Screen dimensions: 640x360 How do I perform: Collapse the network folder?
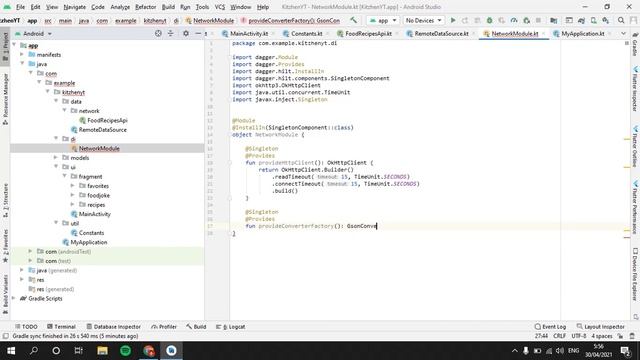pyautogui.click(x=64, y=110)
